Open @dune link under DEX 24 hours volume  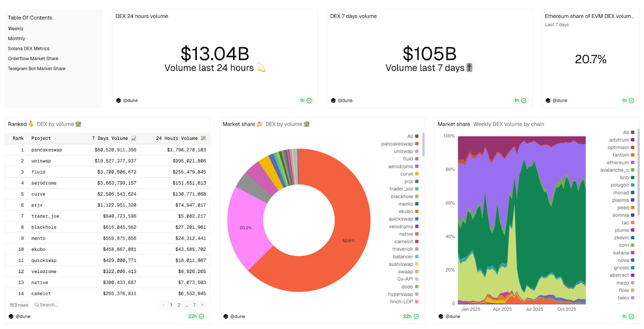point(130,101)
